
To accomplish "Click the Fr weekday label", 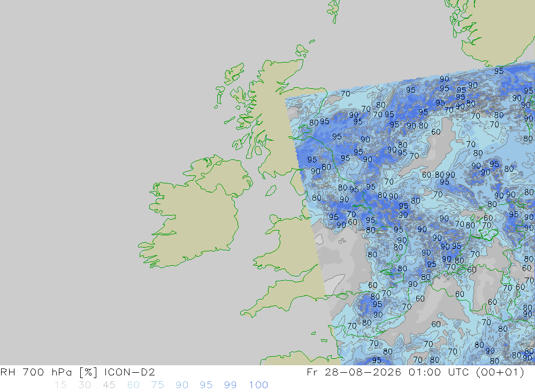I will [312, 372].
